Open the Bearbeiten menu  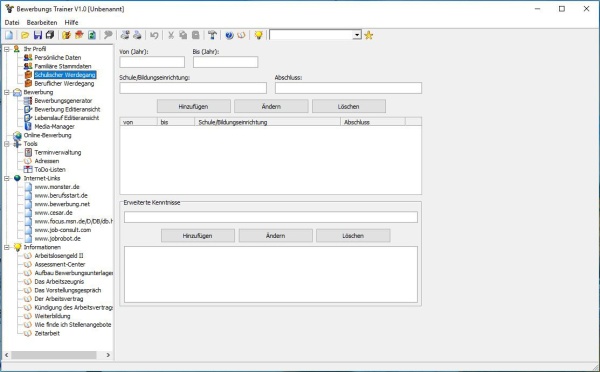[x=42, y=23]
